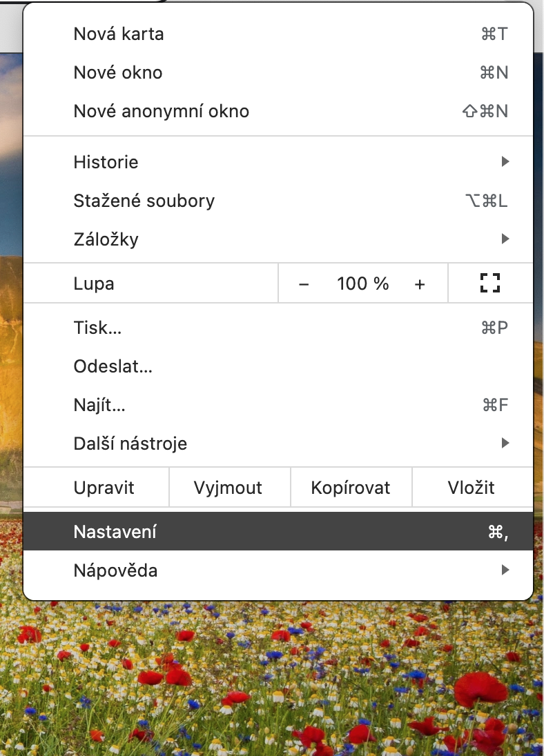Expand the Záložky submenu arrow
This screenshot has height=756, width=544.
tap(505, 239)
